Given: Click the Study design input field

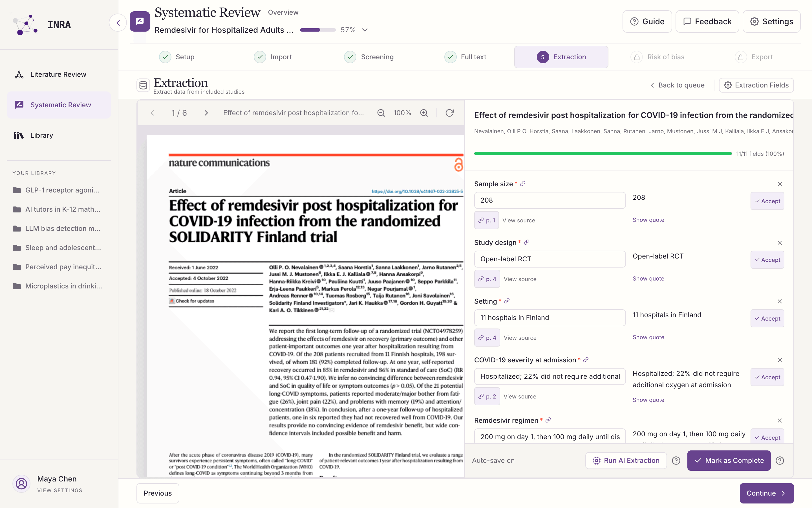Looking at the screenshot, I should 550,259.
